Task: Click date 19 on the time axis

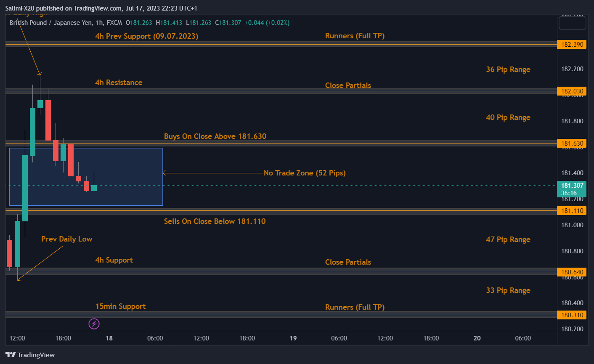Action: (293, 338)
